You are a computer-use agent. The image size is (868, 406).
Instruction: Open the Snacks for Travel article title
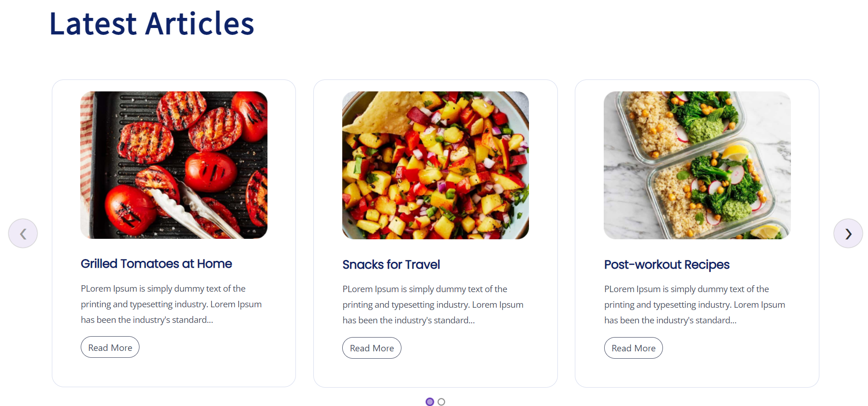[x=391, y=265]
